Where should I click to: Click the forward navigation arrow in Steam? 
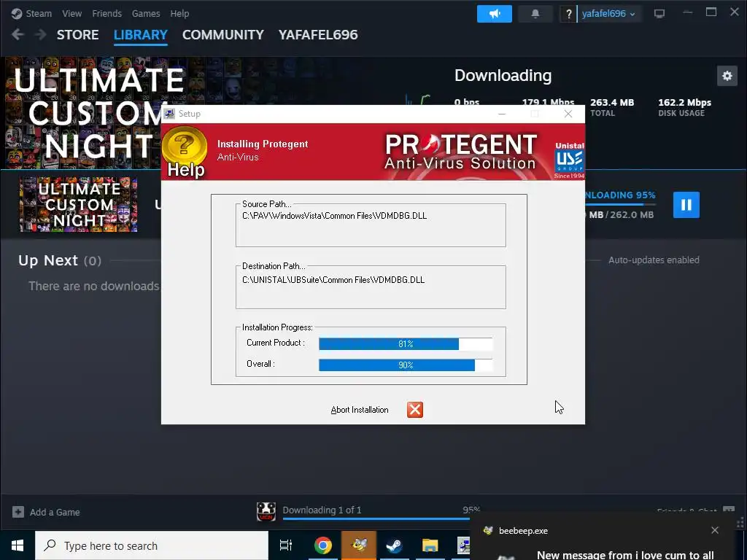point(41,34)
